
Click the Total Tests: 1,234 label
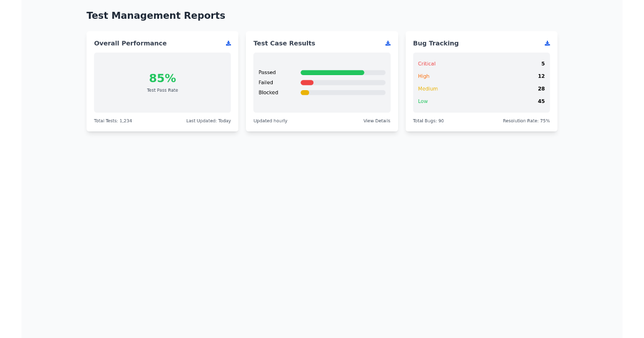[x=113, y=121]
